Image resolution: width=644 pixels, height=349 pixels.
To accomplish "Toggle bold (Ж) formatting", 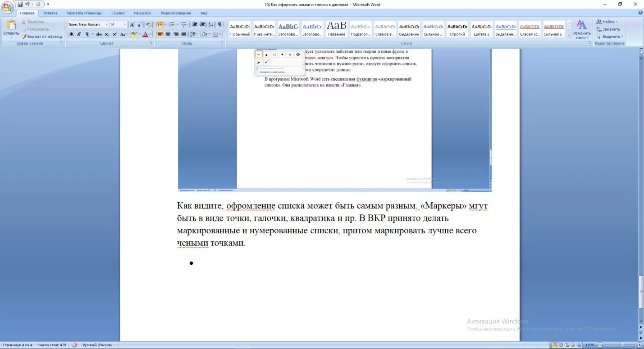I will point(71,34).
